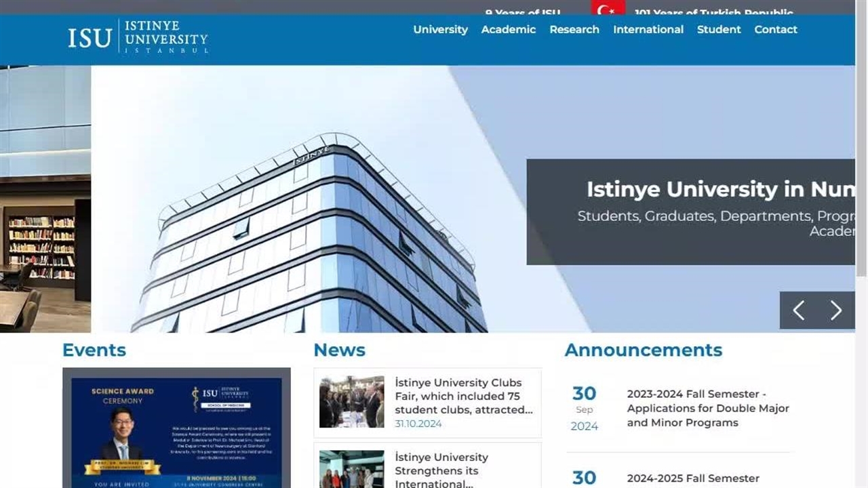Advance to next slide arrow
Image resolution: width=868 pixels, height=488 pixels.
(836, 310)
